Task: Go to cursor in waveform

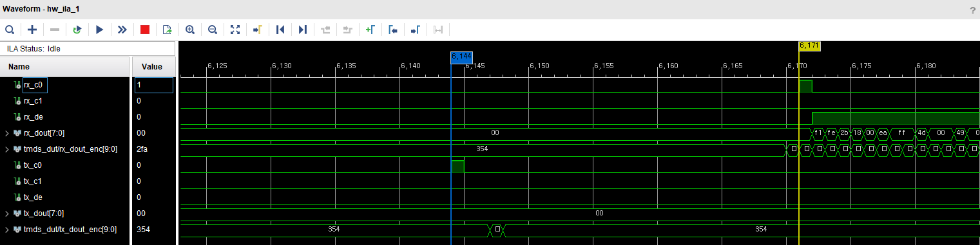Action: pyautogui.click(x=258, y=30)
